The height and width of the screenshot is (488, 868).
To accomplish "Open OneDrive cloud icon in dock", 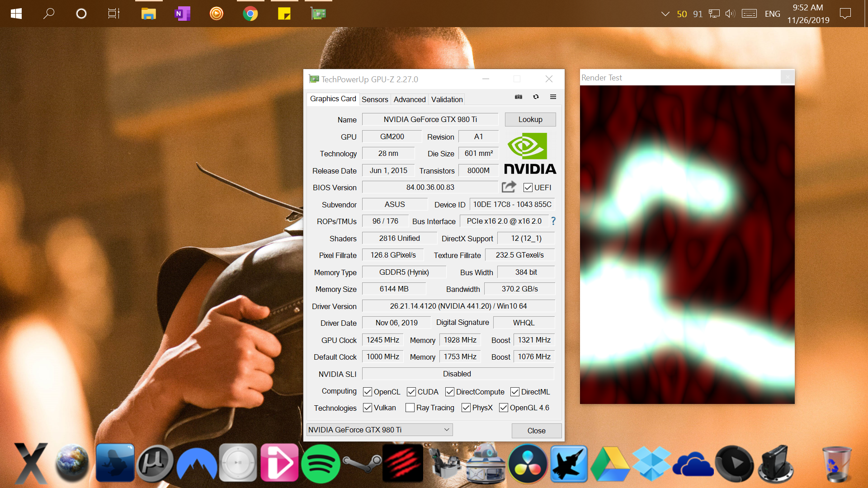I will point(693,465).
